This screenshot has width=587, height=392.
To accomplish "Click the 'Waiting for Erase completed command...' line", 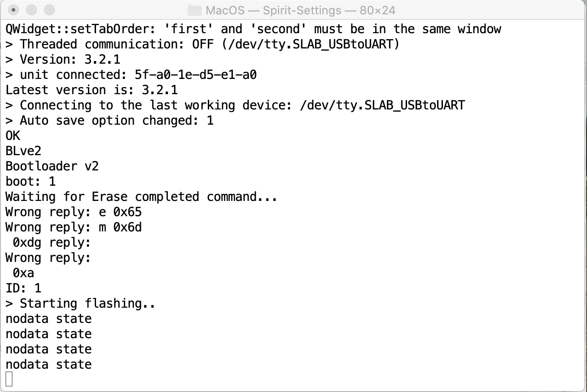I will (141, 197).
